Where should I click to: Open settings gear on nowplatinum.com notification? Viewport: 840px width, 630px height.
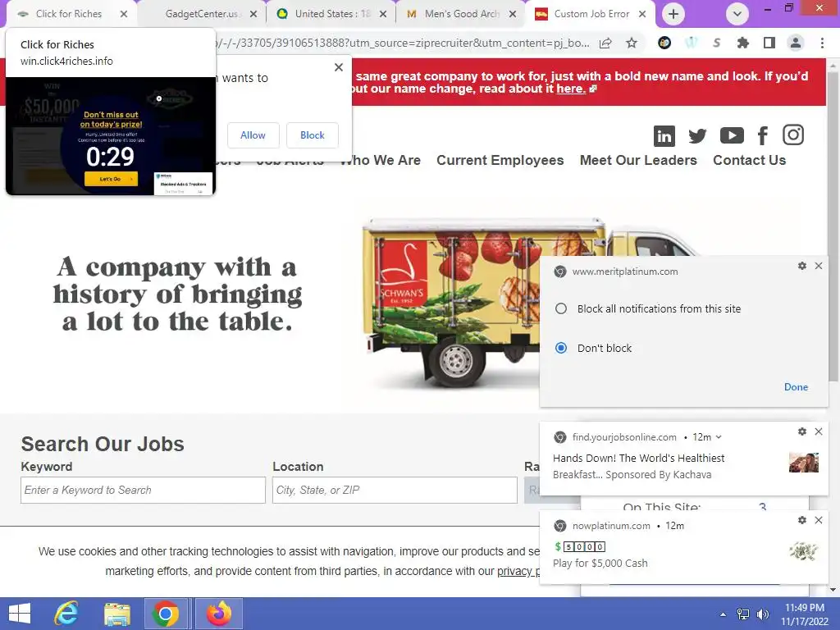tap(802, 520)
